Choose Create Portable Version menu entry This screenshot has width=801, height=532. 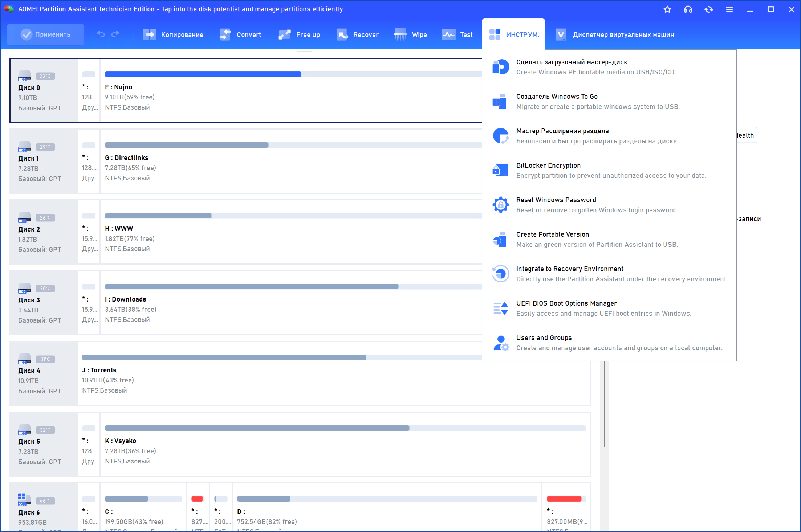coord(609,240)
